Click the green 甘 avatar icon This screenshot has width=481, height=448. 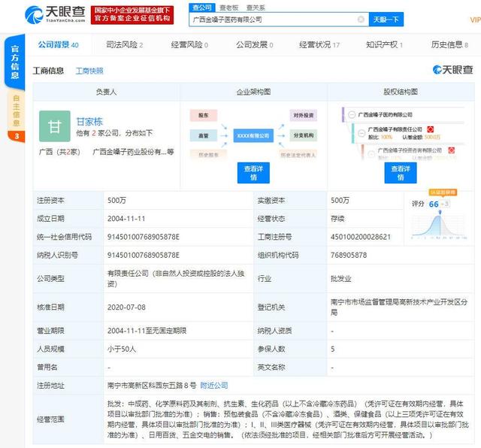(55, 126)
